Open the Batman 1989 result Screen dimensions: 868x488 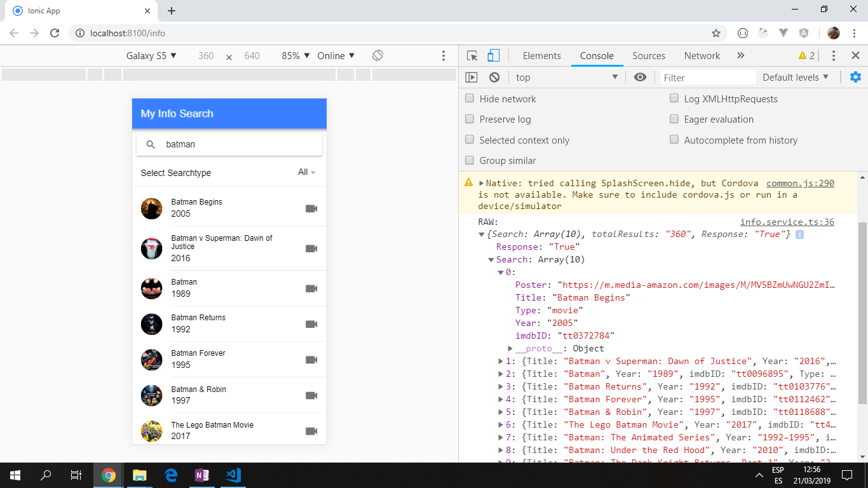[229, 288]
